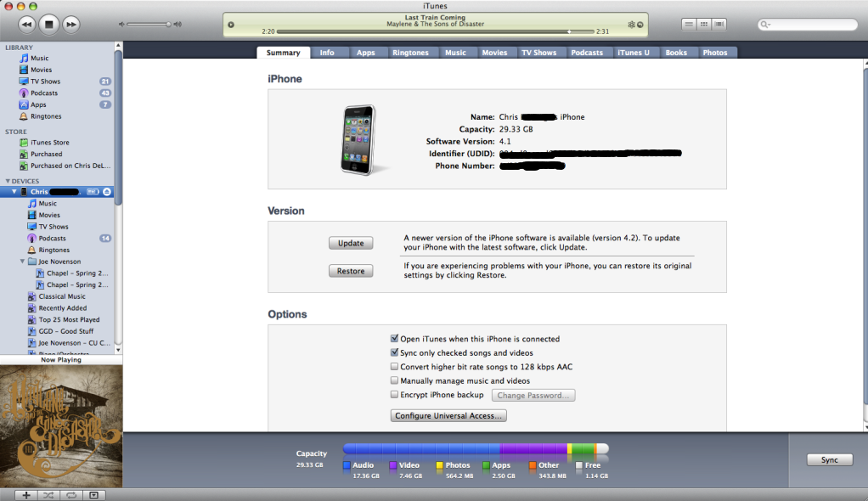Switch to grid view
868x501 pixels.
click(x=703, y=25)
